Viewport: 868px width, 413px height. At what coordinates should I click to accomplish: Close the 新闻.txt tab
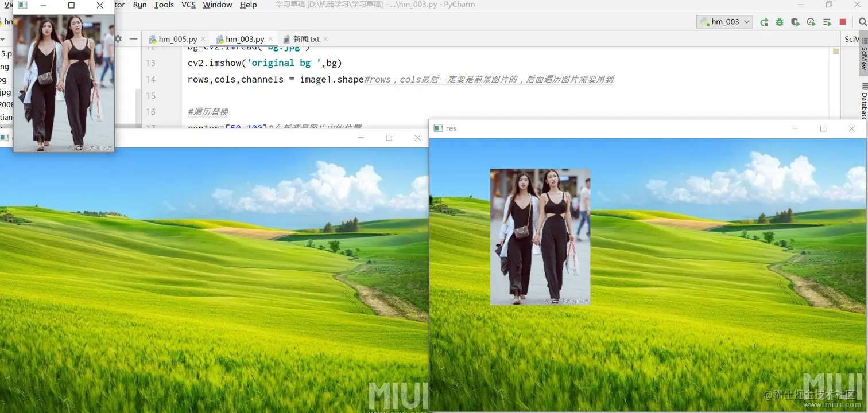point(325,39)
